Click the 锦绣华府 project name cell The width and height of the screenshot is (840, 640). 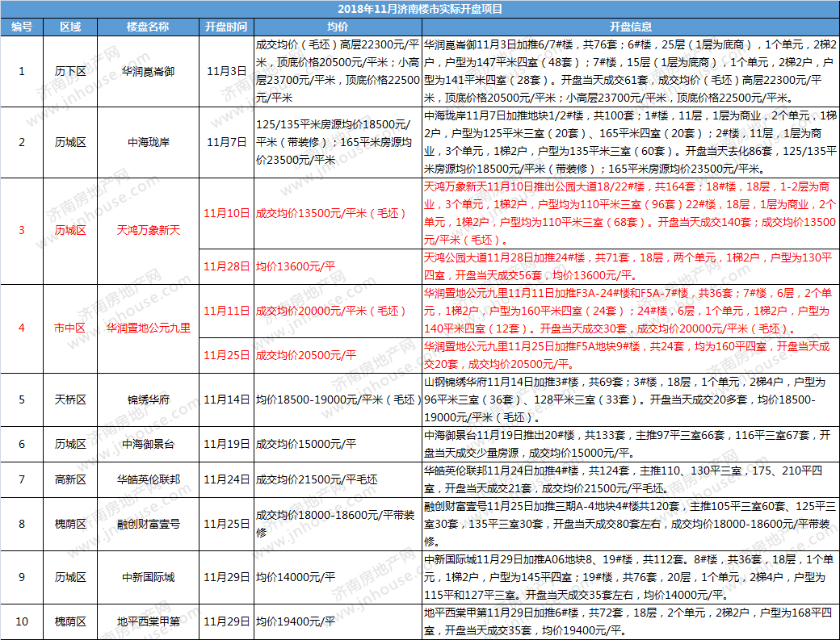(x=148, y=399)
